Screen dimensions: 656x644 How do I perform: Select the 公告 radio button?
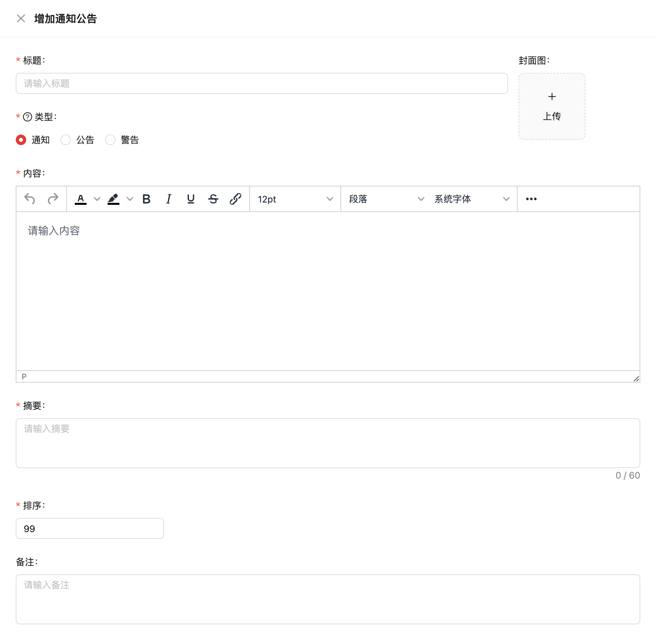coord(66,140)
